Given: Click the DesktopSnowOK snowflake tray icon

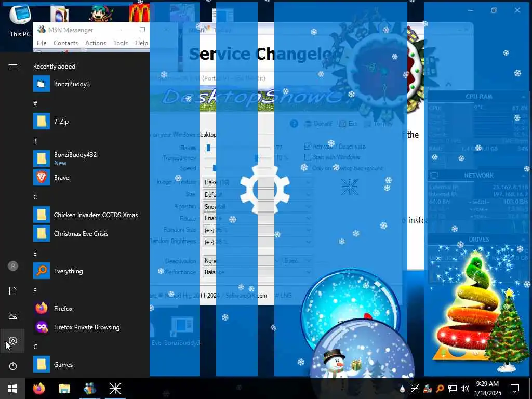Looking at the screenshot, I should coord(415,389).
